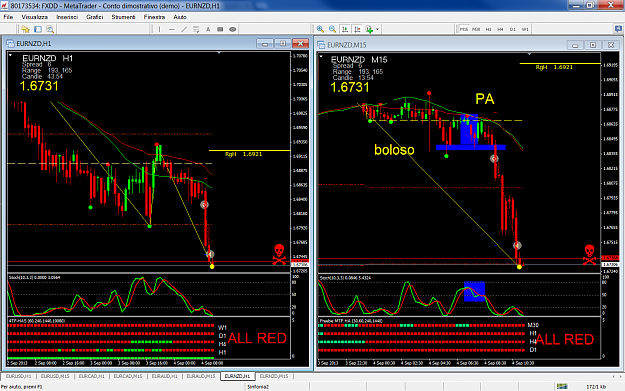The height and width of the screenshot is (391, 625).
Task: Open the File menu
Action: point(8,17)
